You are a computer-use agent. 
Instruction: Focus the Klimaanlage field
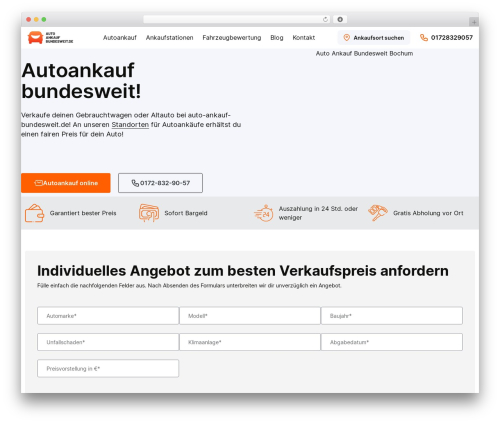[x=250, y=342]
